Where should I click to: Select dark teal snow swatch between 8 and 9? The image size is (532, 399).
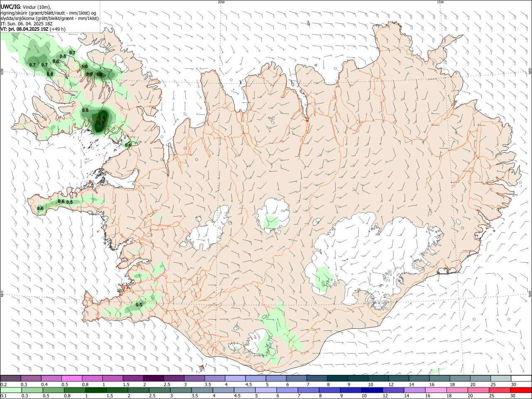click(x=337, y=378)
